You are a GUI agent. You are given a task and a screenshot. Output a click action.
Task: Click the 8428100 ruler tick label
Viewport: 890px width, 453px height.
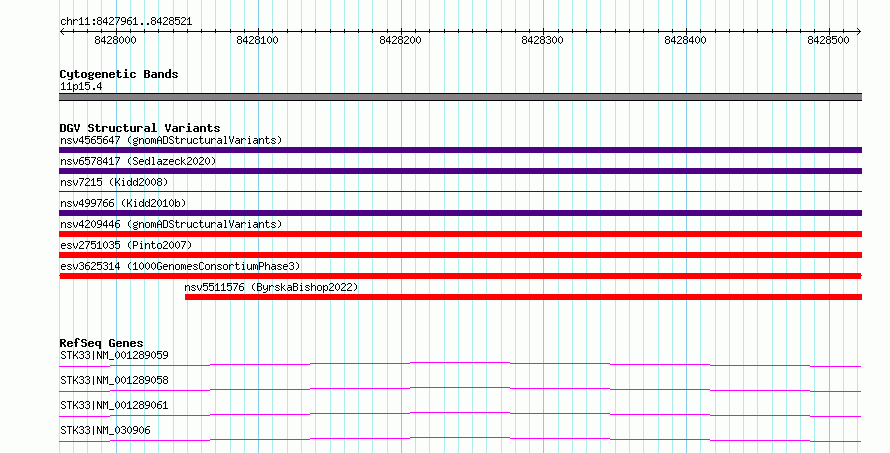tap(257, 40)
